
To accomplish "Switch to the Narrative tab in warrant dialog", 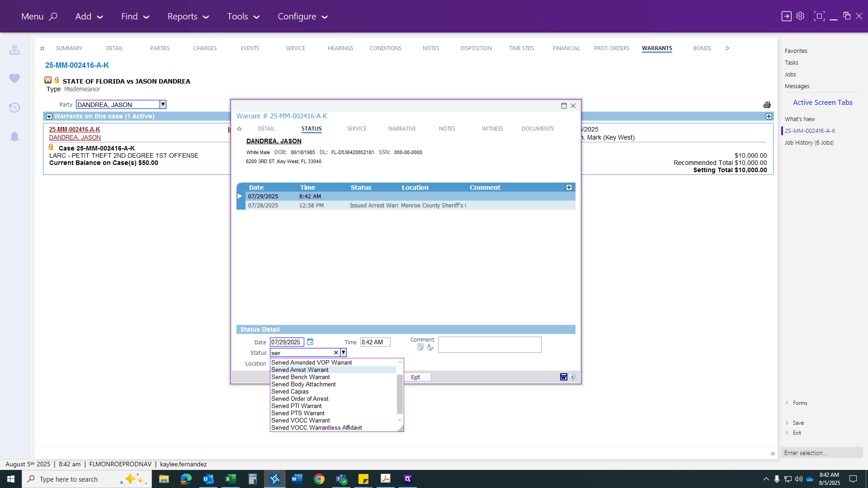I will click(x=402, y=129).
